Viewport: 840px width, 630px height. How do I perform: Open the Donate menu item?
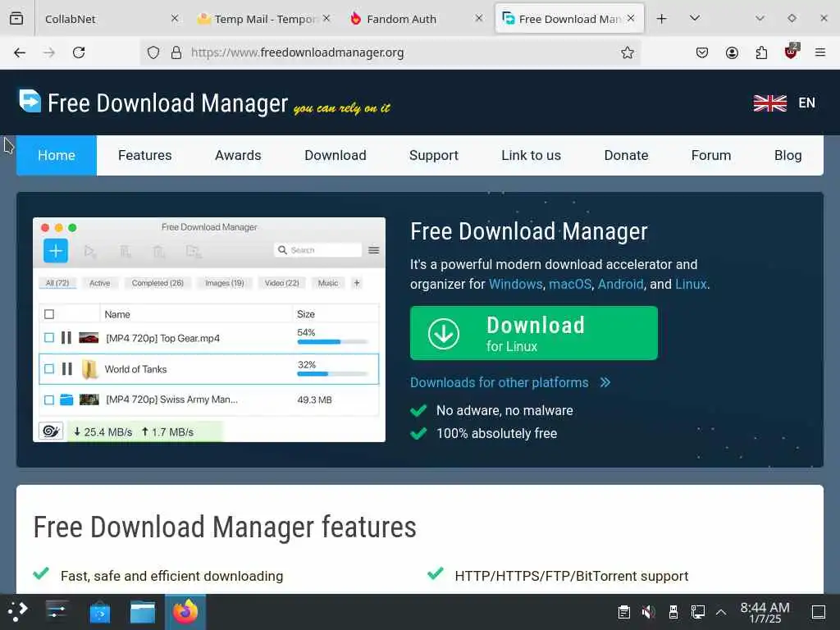pyautogui.click(x=626, y=155)
